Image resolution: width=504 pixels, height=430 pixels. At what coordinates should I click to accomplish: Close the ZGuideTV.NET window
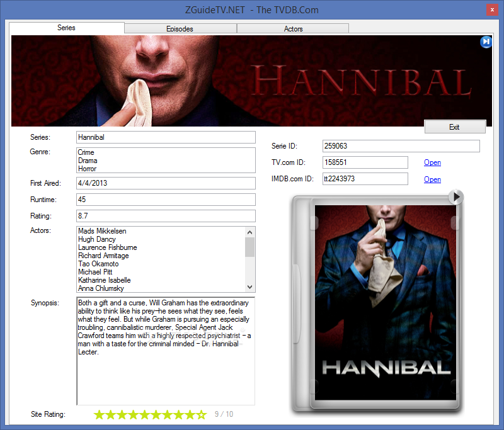pos(492,10)
